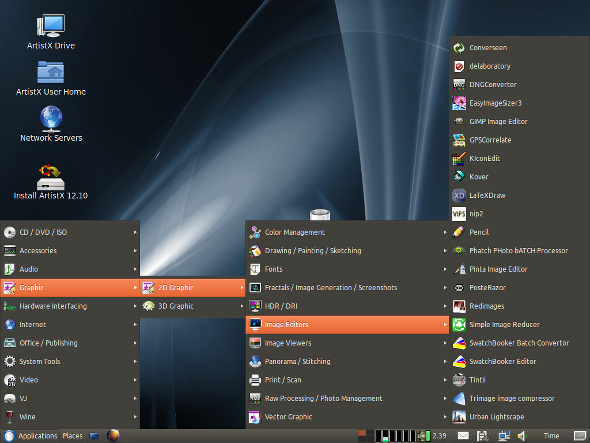
Task: Click the GPSCorrelate icon
Action: coord(459,140)
